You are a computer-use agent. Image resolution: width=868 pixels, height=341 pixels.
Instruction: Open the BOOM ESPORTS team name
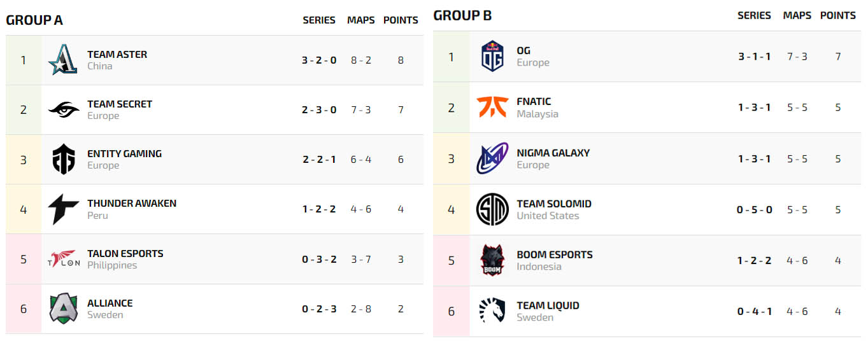coord(554,254)
